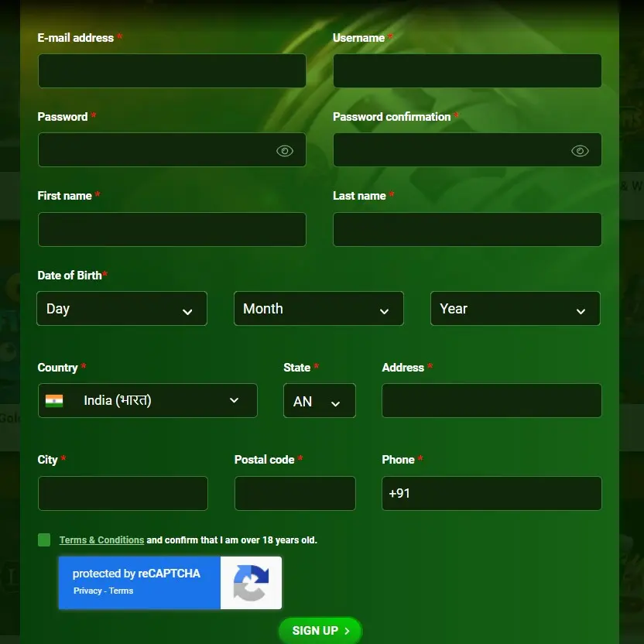The height and width of the screenshot is (644, 644).
Task: Click into the Username input field
Action: point(467,71)
